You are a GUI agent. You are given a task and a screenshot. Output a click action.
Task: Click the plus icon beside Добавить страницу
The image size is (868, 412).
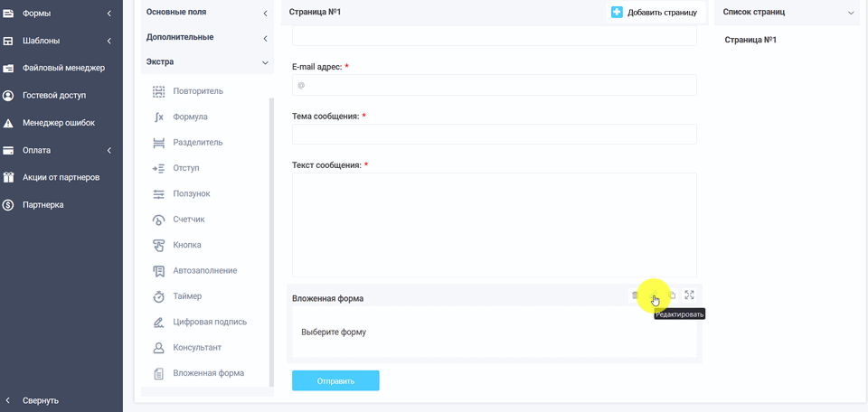pyautogui.click(x=617, y=13)
